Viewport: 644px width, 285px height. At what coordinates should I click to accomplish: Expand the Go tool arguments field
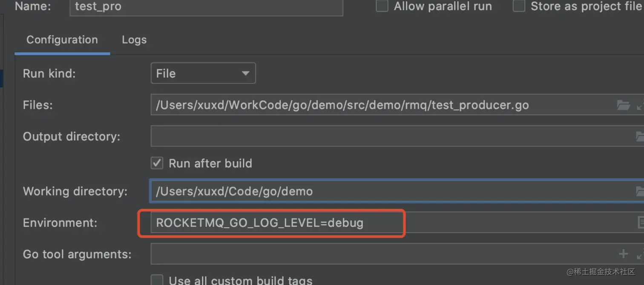click(640, 254)
